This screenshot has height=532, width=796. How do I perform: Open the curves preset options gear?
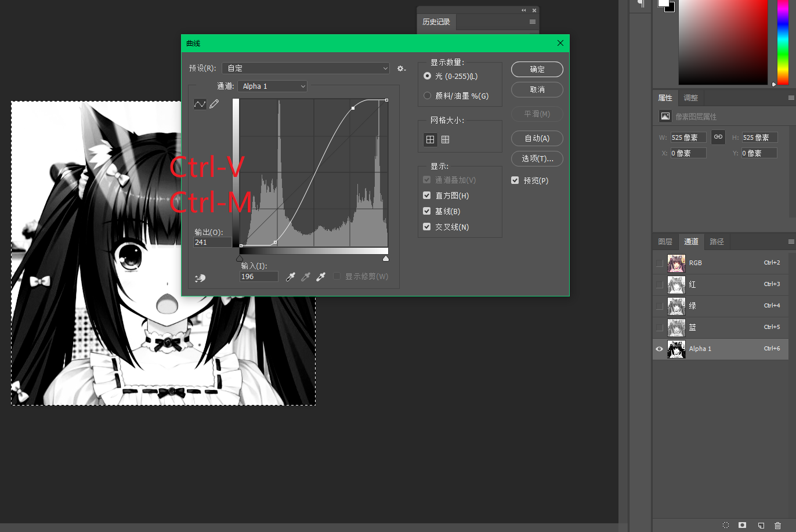[x=401, y=68]
